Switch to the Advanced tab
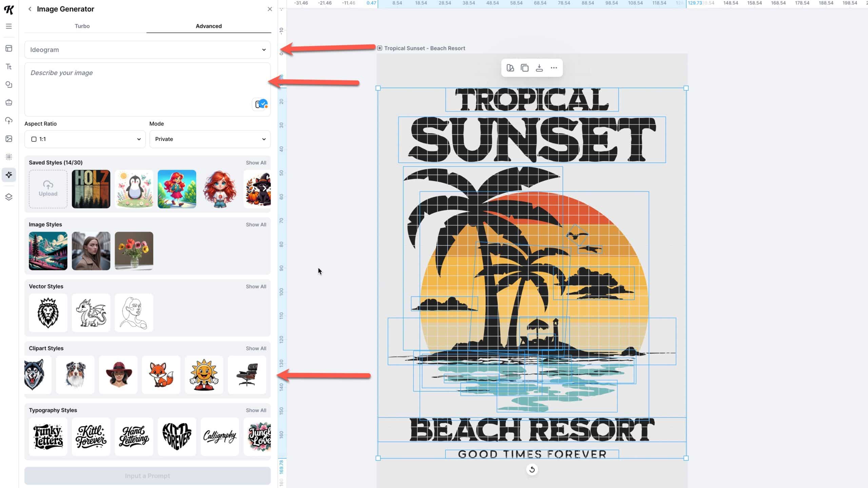The height and width of the screenshot is (488, 868). click(209, 26)
